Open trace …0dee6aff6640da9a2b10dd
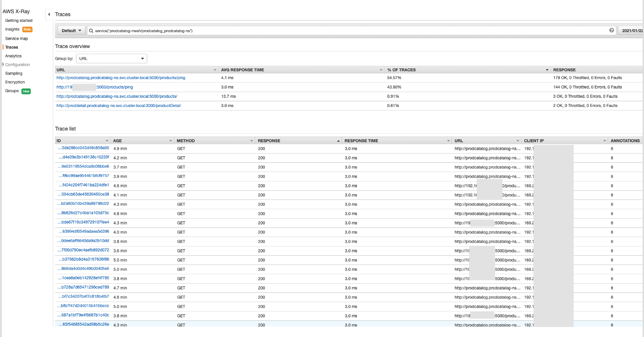 pyautogui.click(x=83, y=241)
